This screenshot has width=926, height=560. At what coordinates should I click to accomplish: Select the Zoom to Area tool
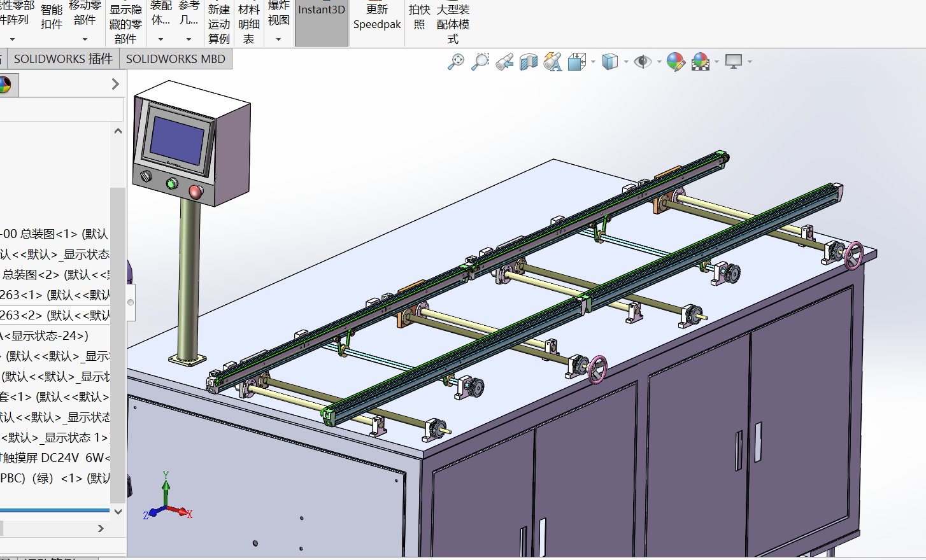(x=480, y=62)
